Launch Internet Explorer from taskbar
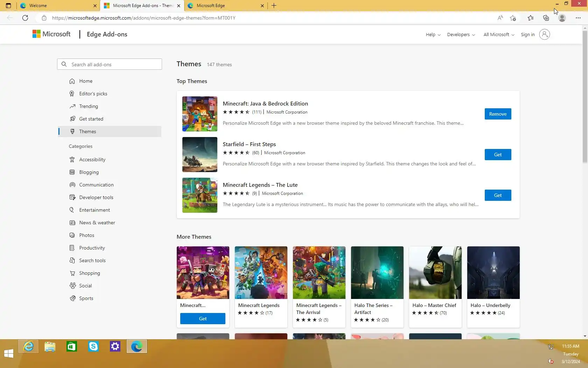Screen dimensions: 588x368 point(28,347)
